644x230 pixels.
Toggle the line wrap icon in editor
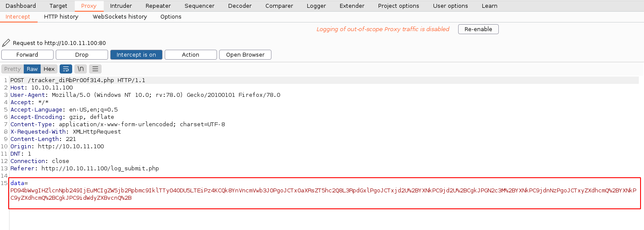point(66,69)
